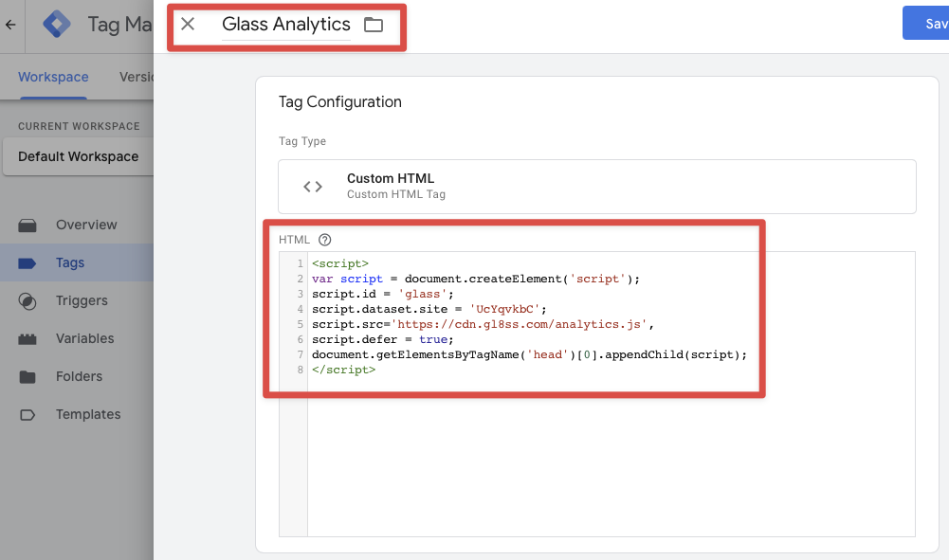Open the HTML field help question mark

326,239
